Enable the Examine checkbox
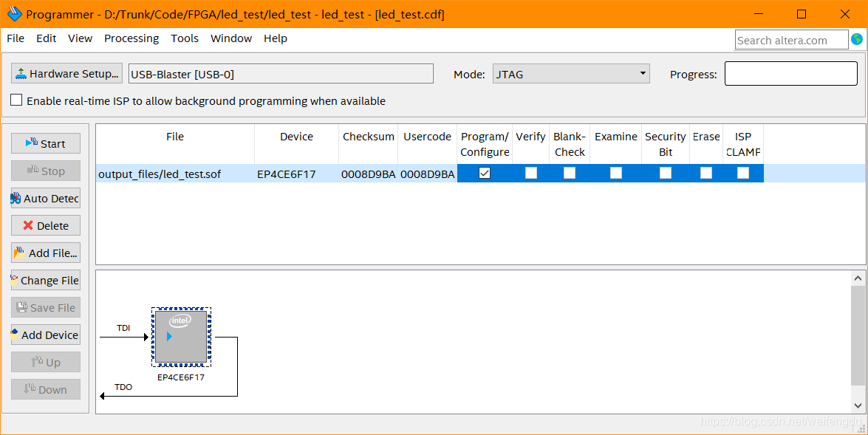Viewport: 868px width, 435px height. coord(615,174)
